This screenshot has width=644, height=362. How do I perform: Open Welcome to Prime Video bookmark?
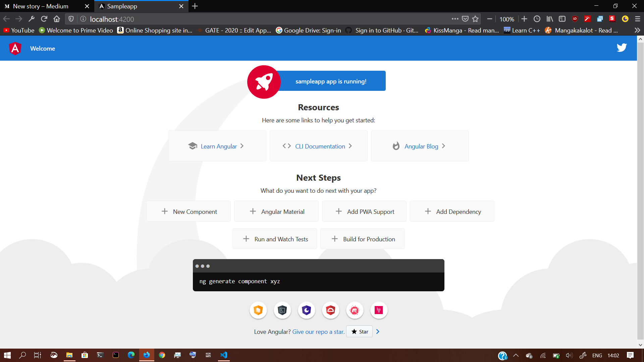76,30
